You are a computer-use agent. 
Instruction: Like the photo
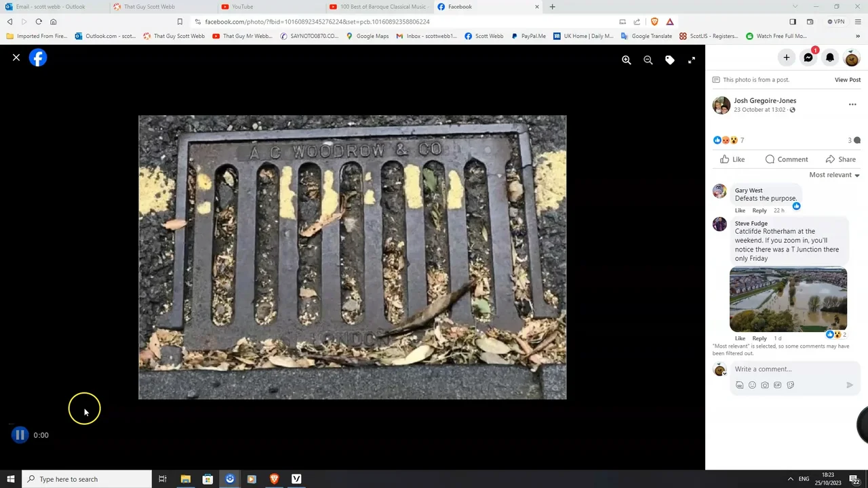(732, 159)
